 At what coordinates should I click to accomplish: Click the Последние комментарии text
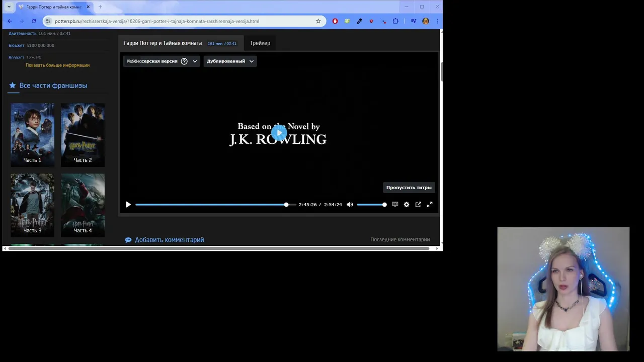pos(400,240)
